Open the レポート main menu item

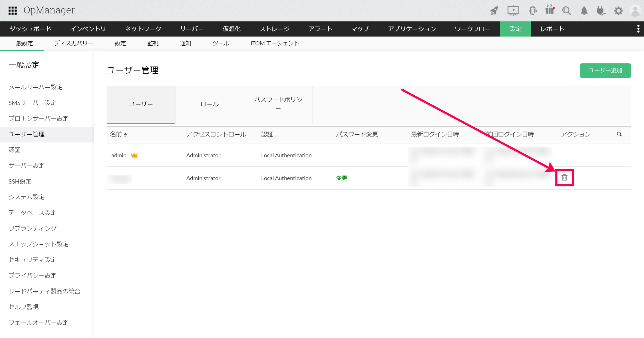(x=552, y=29)
